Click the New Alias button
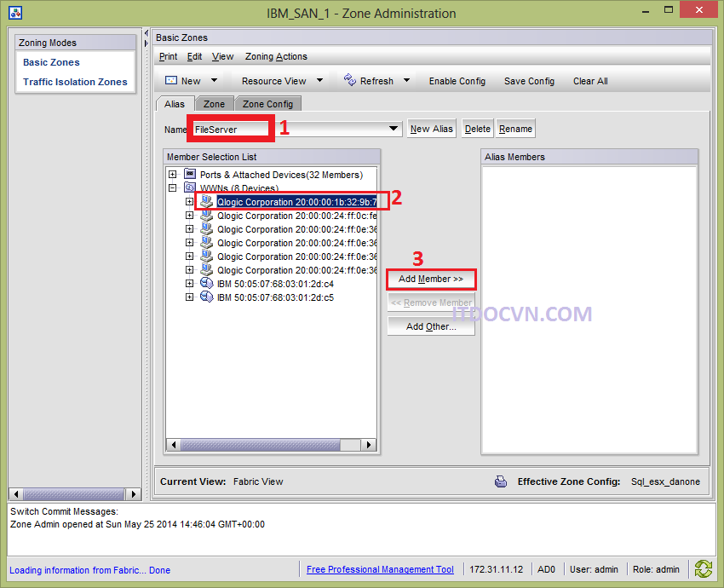724x588 pixels. coord(431,129)
